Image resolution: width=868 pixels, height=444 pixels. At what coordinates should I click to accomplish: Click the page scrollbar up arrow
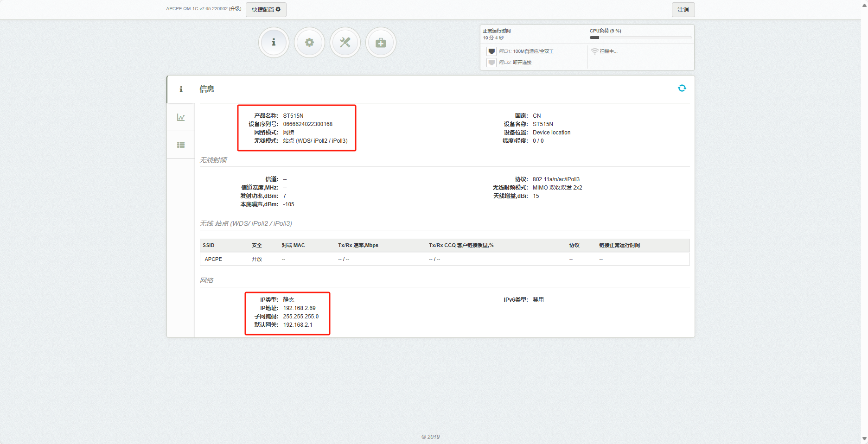[864, 5]
